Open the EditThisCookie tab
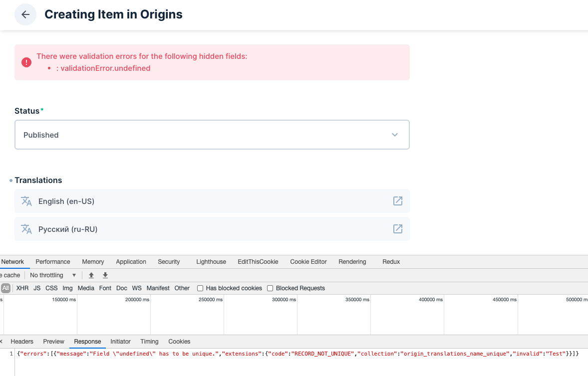The image size is (588, 376). 258,262
